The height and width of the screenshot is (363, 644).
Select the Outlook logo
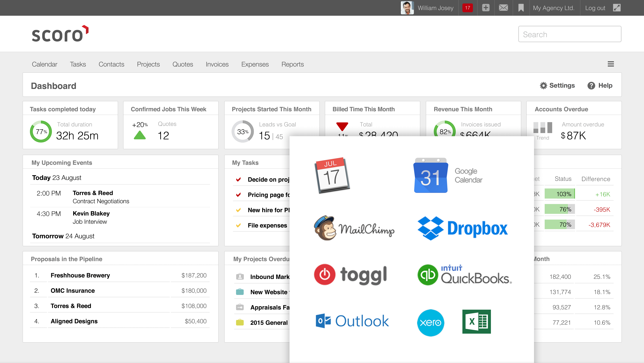352,321
